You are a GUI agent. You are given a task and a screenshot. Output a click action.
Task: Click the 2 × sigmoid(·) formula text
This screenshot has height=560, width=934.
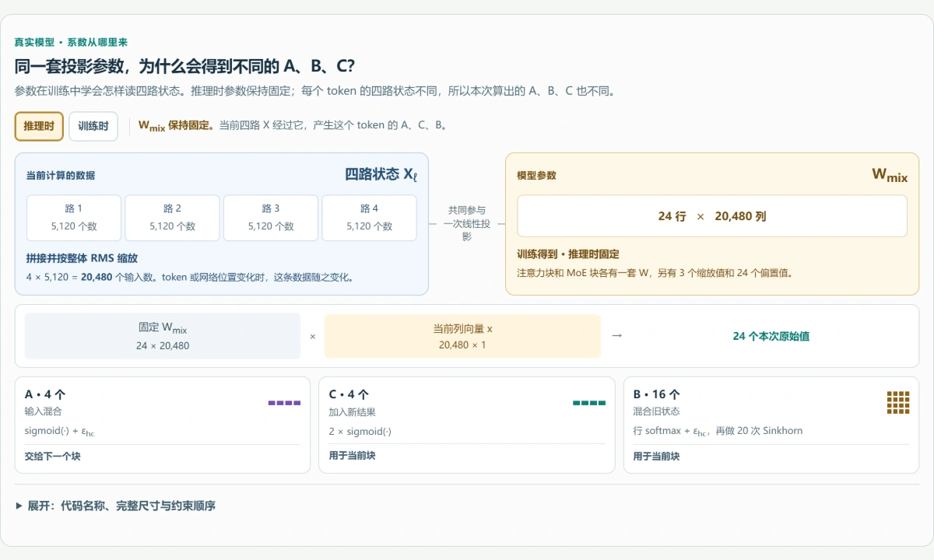pos(360,431)
